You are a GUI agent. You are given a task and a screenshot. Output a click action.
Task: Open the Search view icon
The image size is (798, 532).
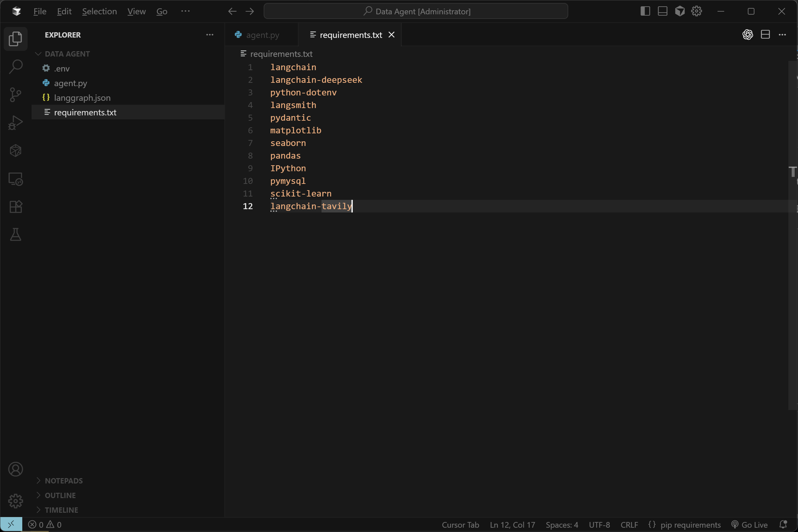point(15,66)
